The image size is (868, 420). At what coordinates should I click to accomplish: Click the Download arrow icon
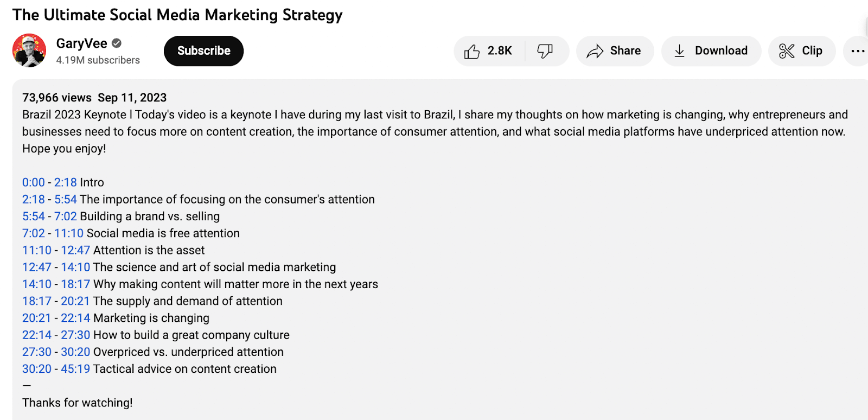pyautogui.click(x=679, y=51)
